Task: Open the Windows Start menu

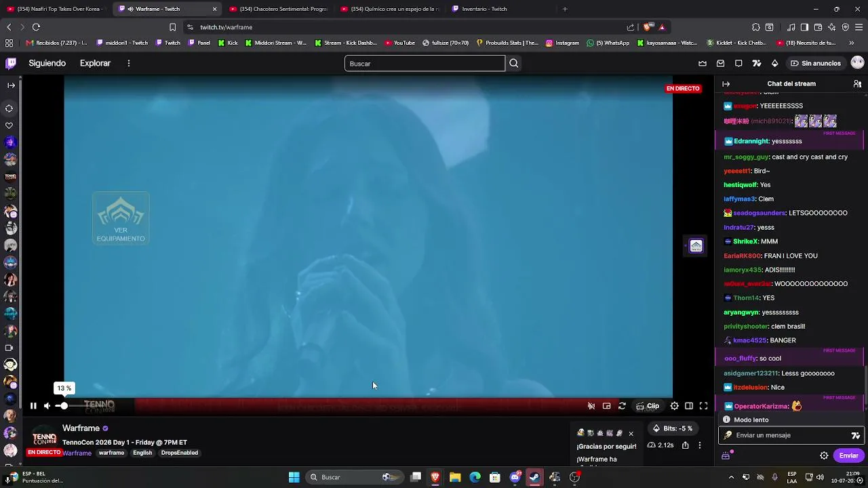Action: [294, 477]
